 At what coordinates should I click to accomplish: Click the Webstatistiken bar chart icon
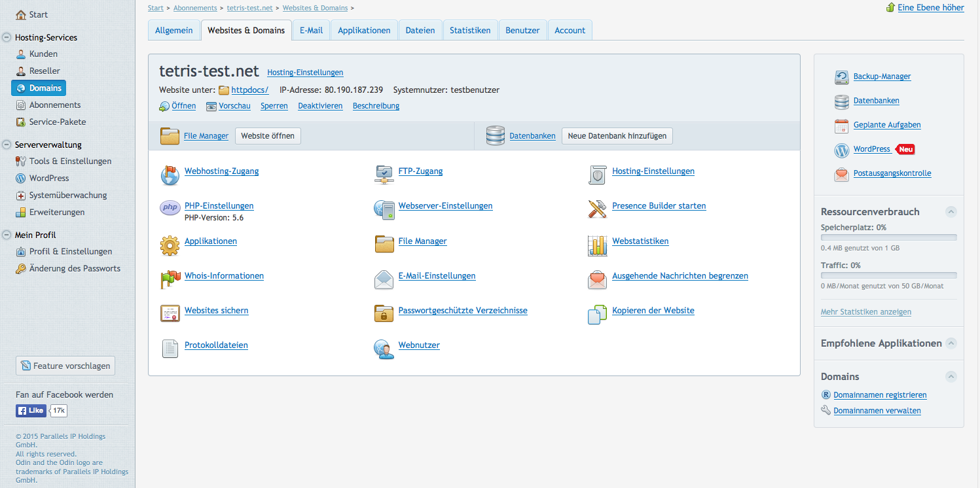pos(597,245)
